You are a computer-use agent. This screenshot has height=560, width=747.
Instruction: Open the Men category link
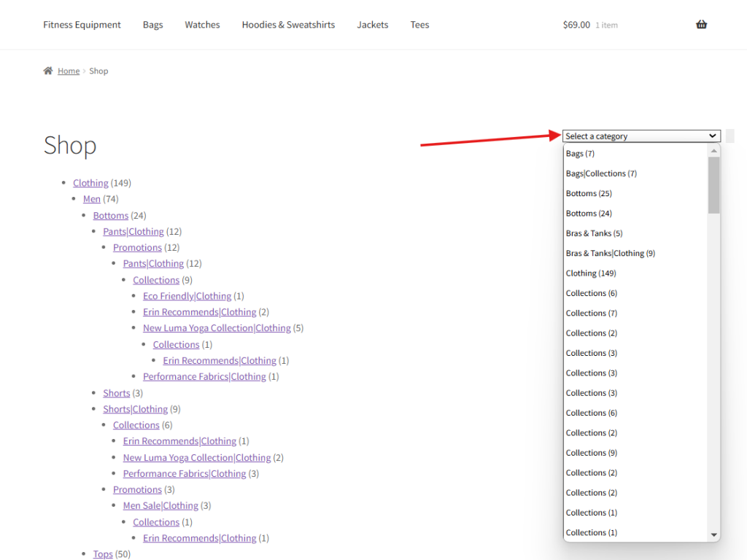point(91,199)
